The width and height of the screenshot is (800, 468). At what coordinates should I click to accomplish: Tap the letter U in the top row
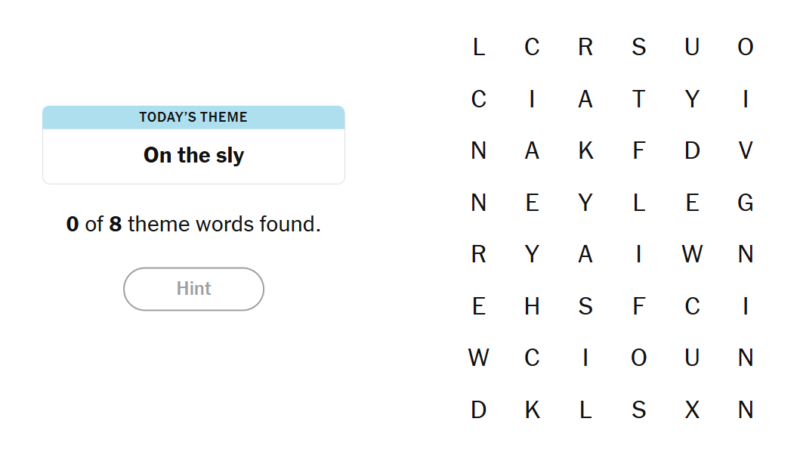(692, 47)
